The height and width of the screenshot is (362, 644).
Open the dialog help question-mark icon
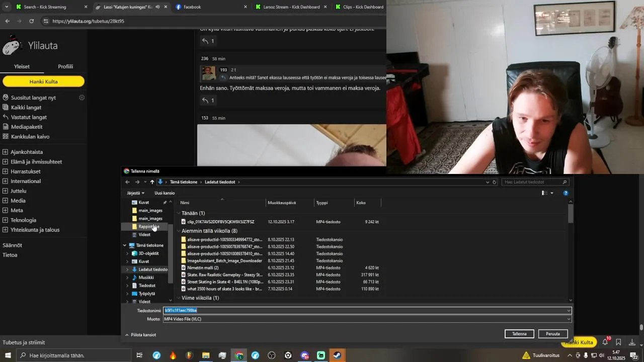click(566, 193)
